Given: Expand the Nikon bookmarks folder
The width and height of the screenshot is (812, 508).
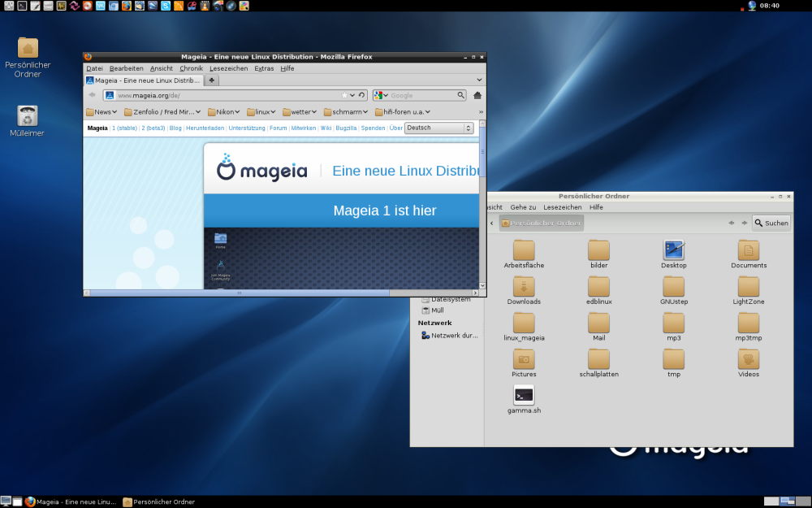Looking at the screenshot, I should (x=224, y=112).
